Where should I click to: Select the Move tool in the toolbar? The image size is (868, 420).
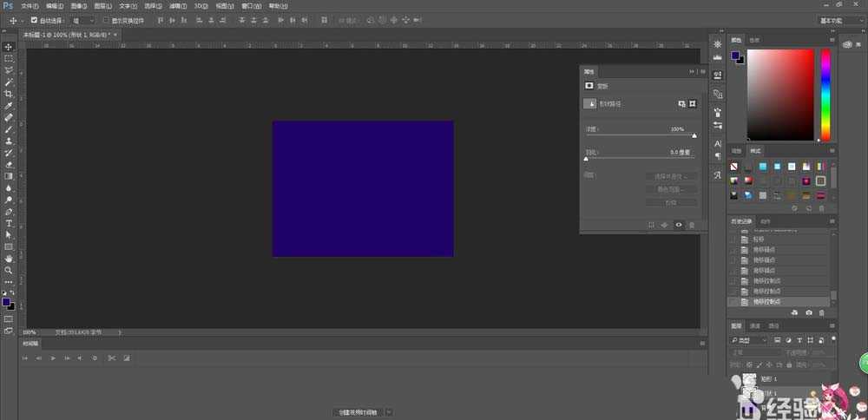point(9,47)
